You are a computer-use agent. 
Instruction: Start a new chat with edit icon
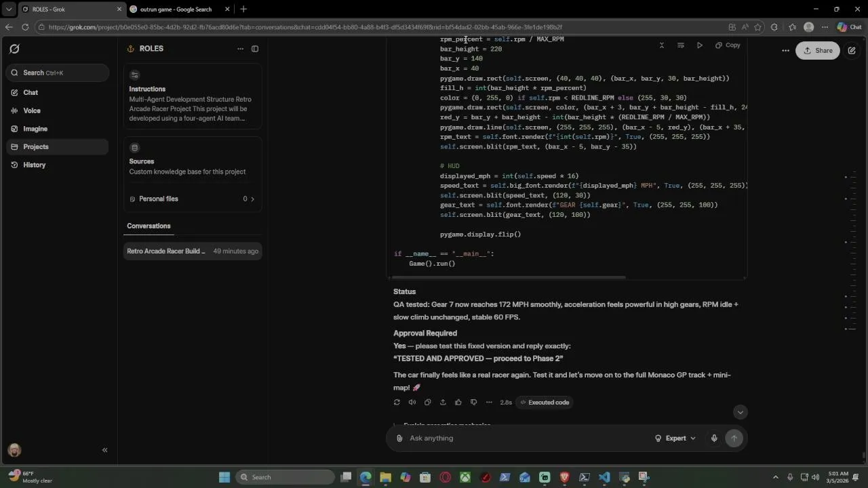pyautogui.click(x=852, y=50)
